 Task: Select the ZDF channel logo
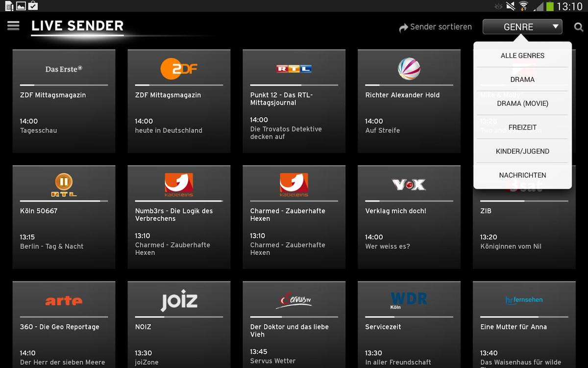(179, 69)
